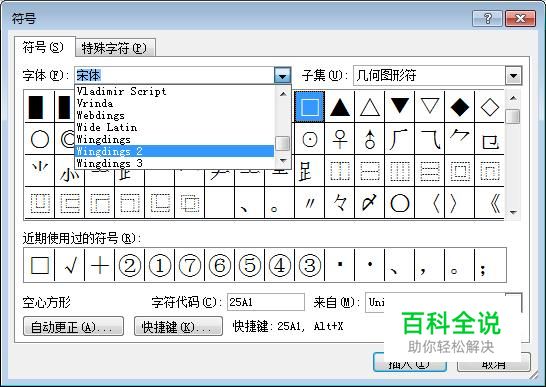The height and width of the screenshot is (387, 546).
Task: Open the 子集 subset dropdown arrow
Action: click(x=513, y=75)
